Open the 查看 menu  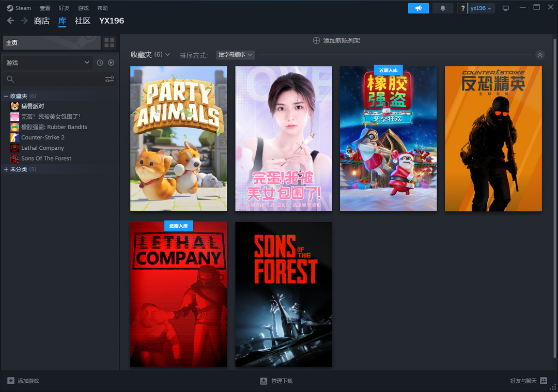click(x=45, y=8)
